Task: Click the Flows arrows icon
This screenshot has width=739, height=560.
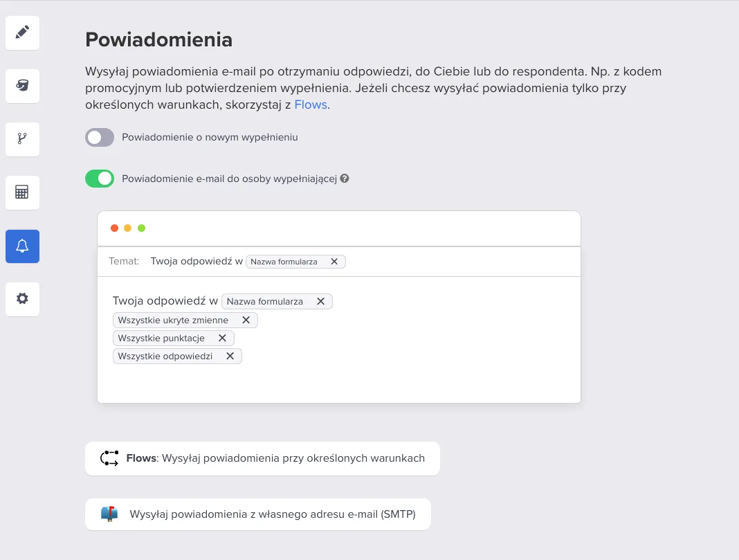Action: point(109,458)
